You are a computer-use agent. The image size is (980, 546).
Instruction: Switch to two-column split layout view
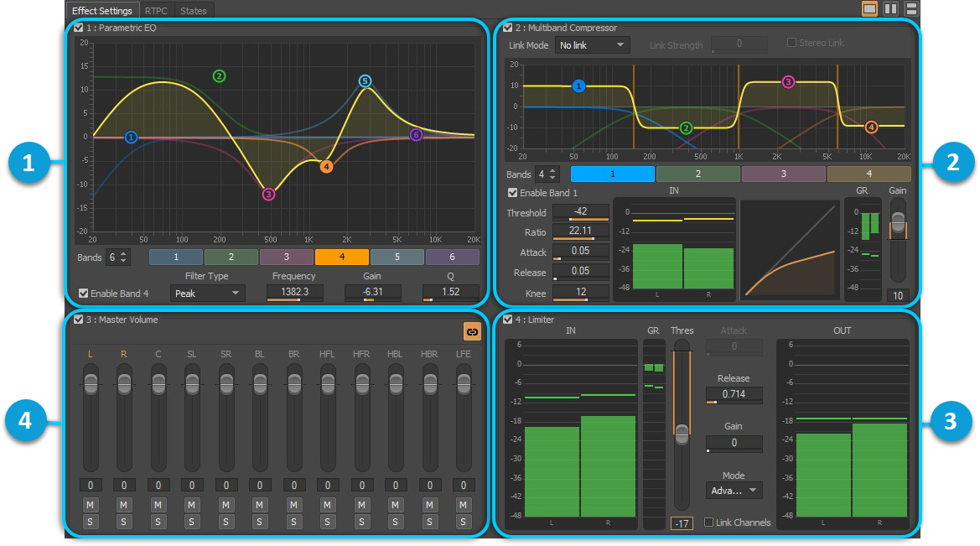coord(889,8)
